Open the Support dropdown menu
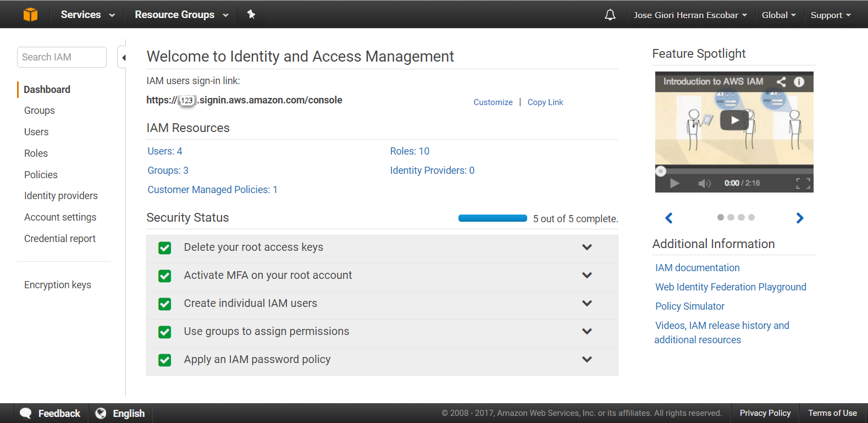 831,15
